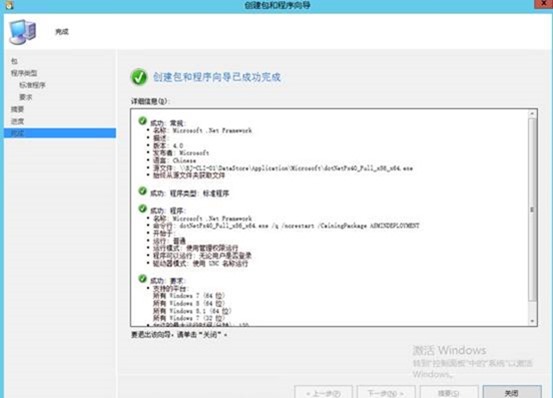Click the 驱动器模式: 使用 UNC 名称运行 line
Viewport: 553px width, 398px height.
200,263
